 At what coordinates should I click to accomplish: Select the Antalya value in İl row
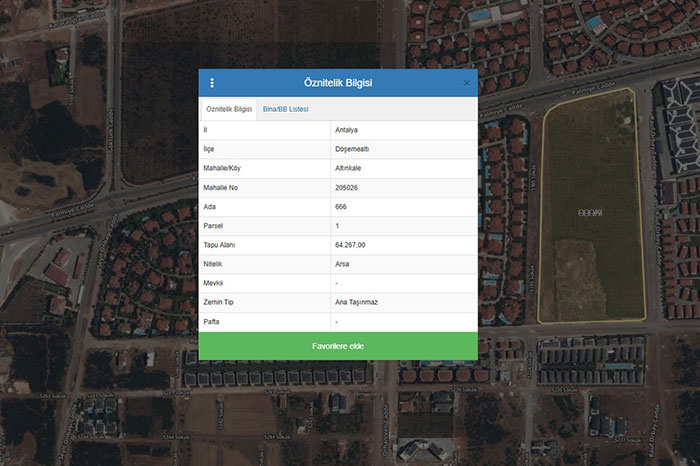click(x=346, y=130)
